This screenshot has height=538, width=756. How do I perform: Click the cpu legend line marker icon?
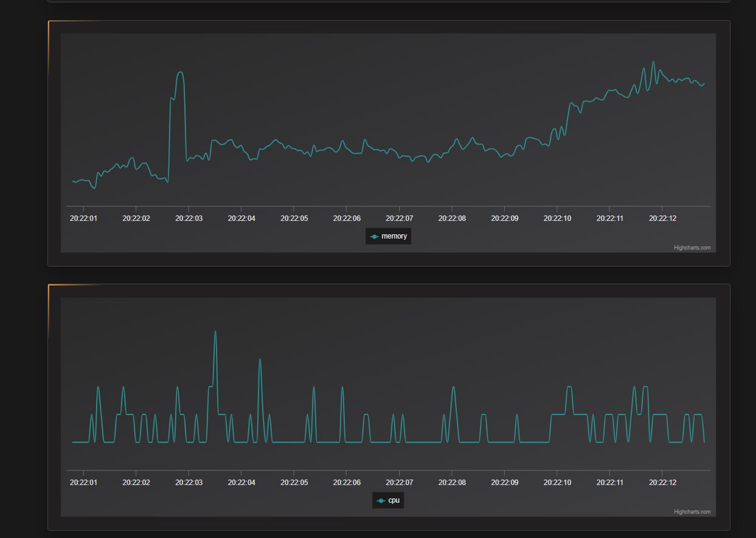click(x=381, y=501)
